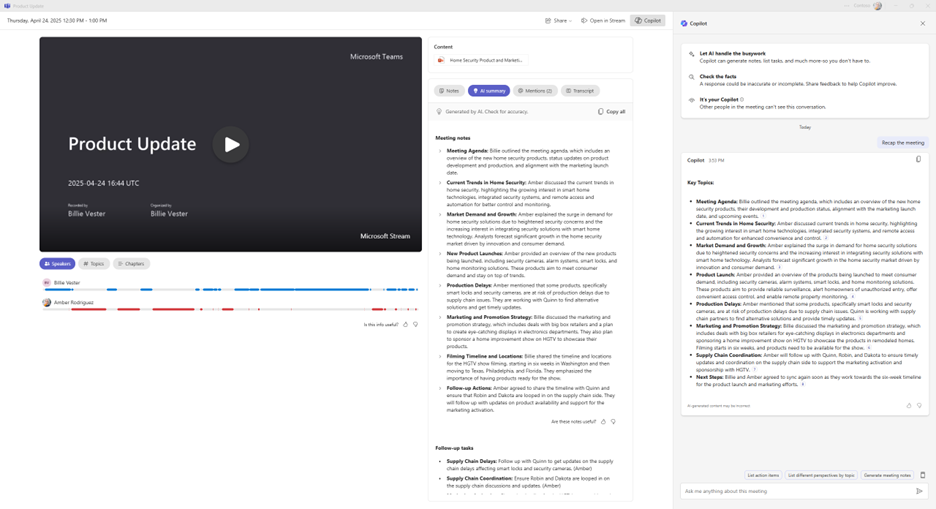Click the Copilot logo in panel header
The image size is (936, 509).
(x=684, y=23)
